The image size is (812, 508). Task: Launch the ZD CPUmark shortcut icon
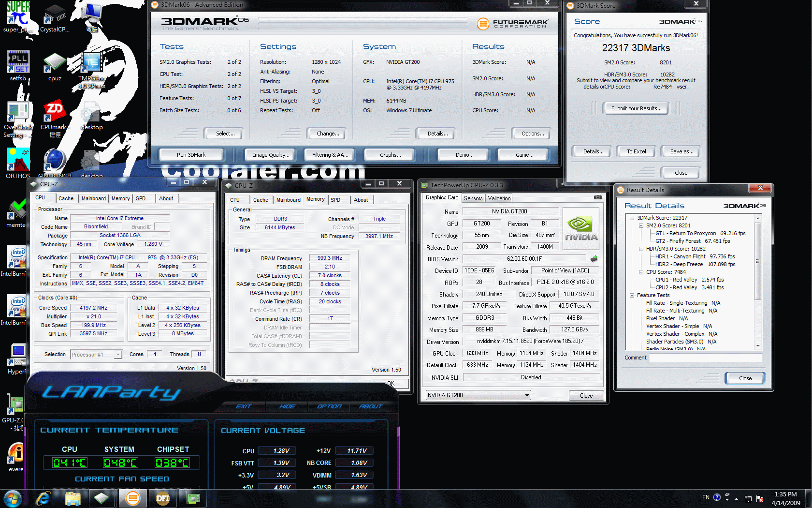[55, 119]
